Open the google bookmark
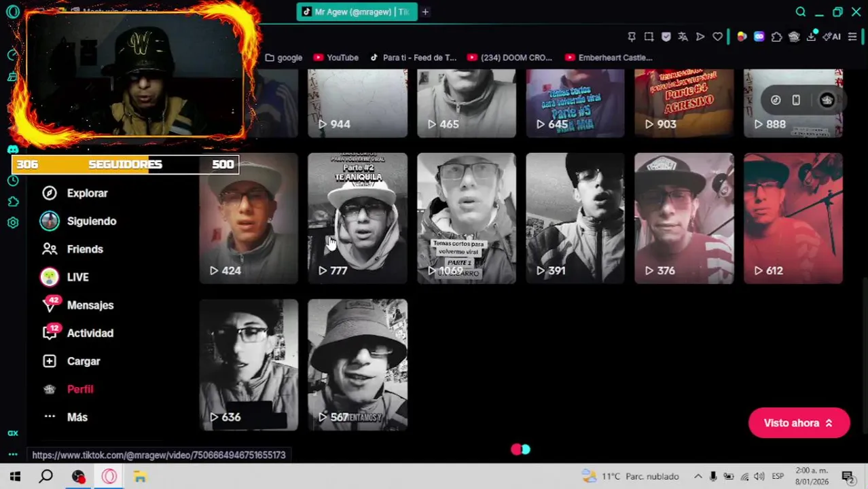This screenshot has width=868, height=489. tap(283, 58)
